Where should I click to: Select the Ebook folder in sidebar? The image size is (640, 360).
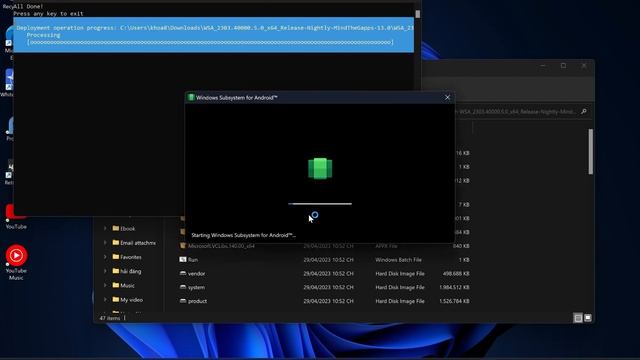click(124, 229)
